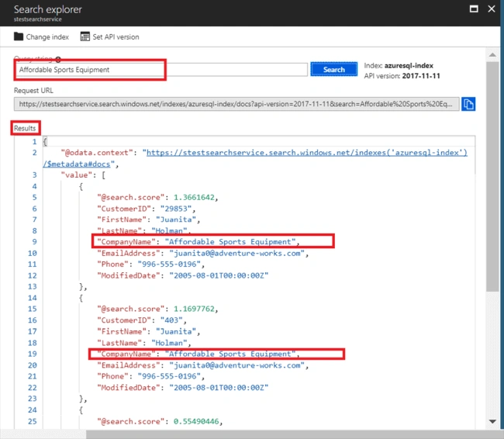The width and height of the screenshot is (504, 439).
Task: Click the Index azuresql-index label
Action: (x=399, y=66)
